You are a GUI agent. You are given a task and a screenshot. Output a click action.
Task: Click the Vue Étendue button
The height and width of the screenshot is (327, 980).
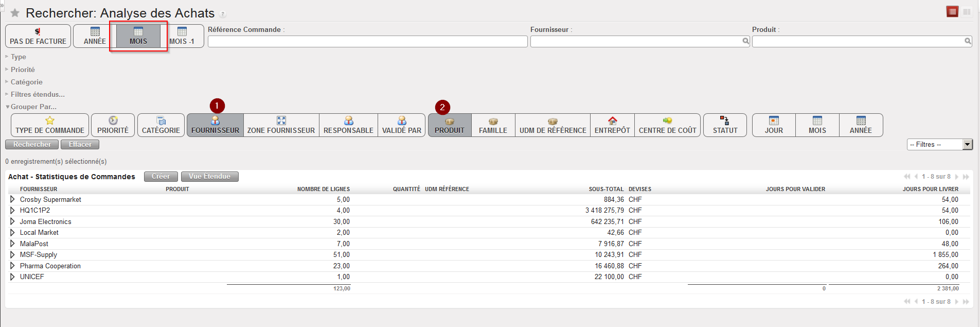click(209, 177)
